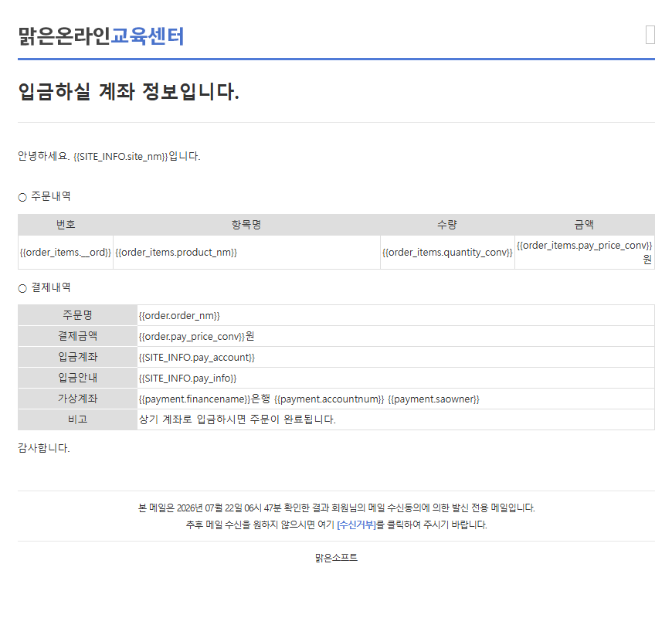
Task: Click the 주문내역 section label
Action: coord(45,196)
